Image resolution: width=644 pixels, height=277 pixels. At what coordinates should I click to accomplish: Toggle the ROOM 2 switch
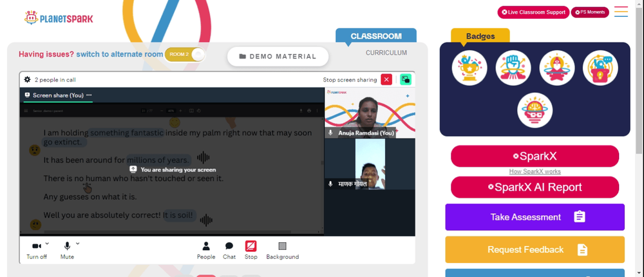pos(185,55)
